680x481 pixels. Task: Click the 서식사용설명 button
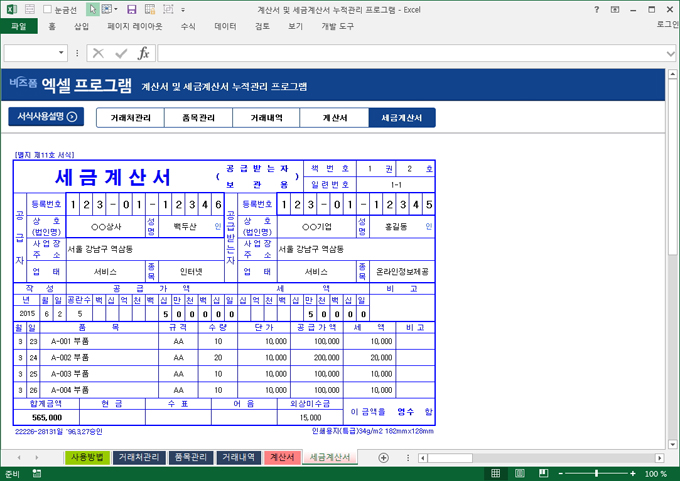[x=46, y=117]
